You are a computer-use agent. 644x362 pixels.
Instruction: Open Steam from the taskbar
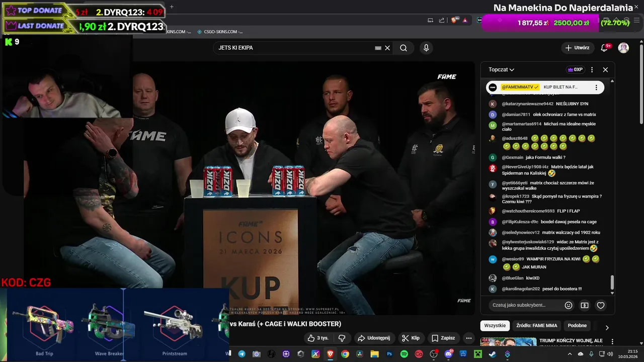[493, 354]
